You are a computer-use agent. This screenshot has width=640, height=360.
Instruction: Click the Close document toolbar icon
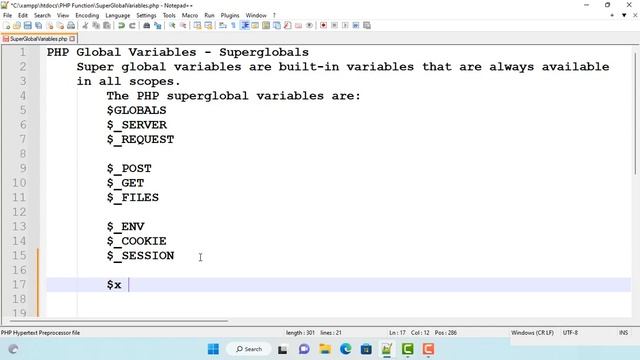tap(50, 25)
